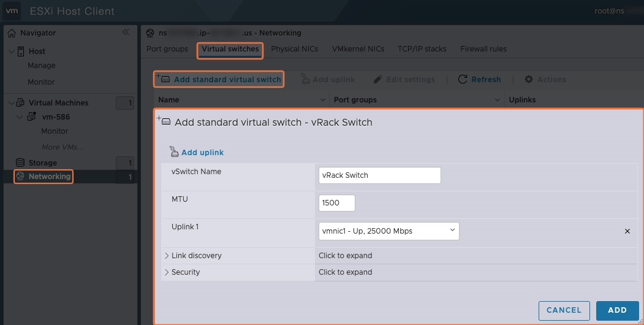
Task: Collapse the vm-586 tree node
Action: click(x=20, y=117)
